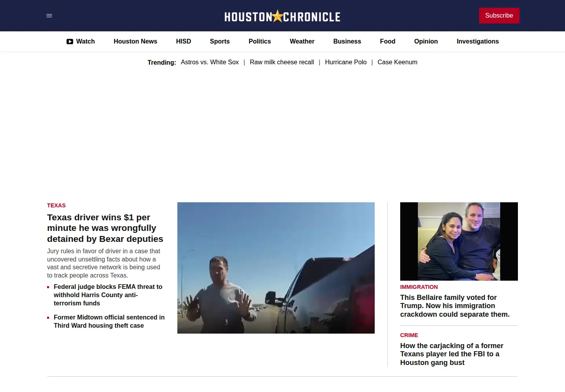565x392 pixels.
Task: Open trending topic Hurricane Polo
Action: pos(346,62)
